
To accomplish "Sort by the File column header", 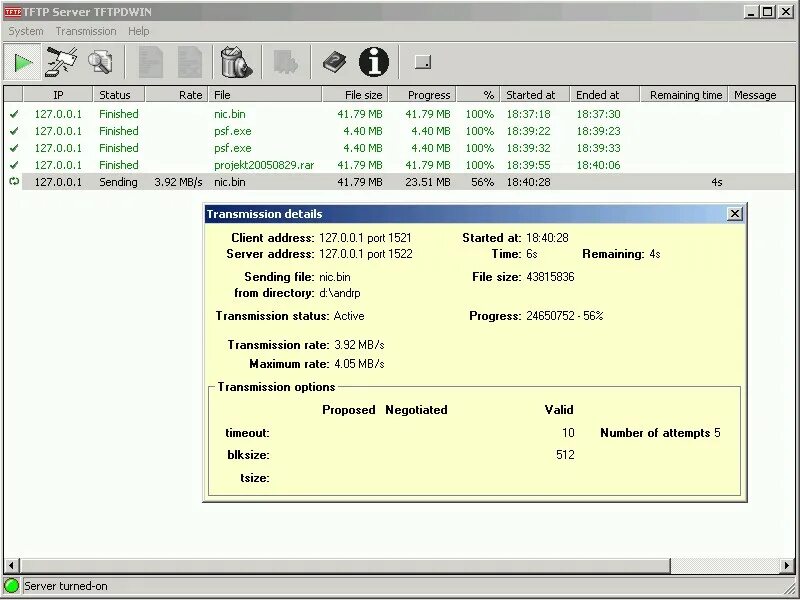I will [265, 95].
